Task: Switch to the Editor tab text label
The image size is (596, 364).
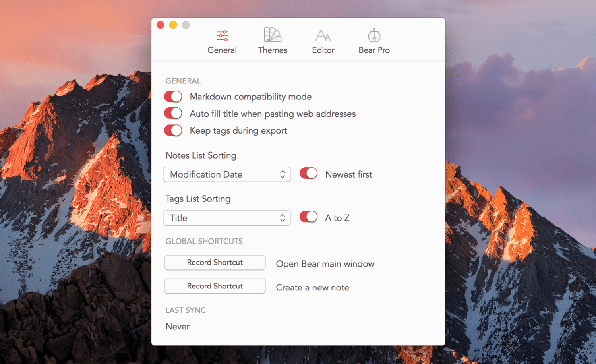Action: coord(323,50)
